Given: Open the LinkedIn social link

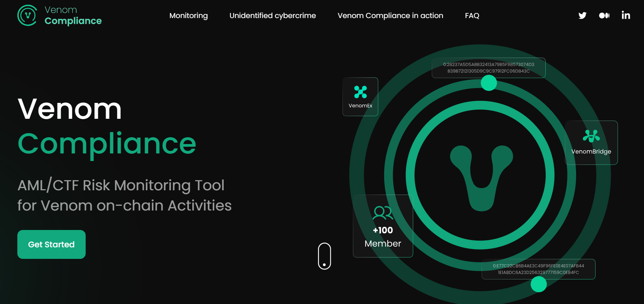Looking at the screenshot, I should [x=626, y=15].
